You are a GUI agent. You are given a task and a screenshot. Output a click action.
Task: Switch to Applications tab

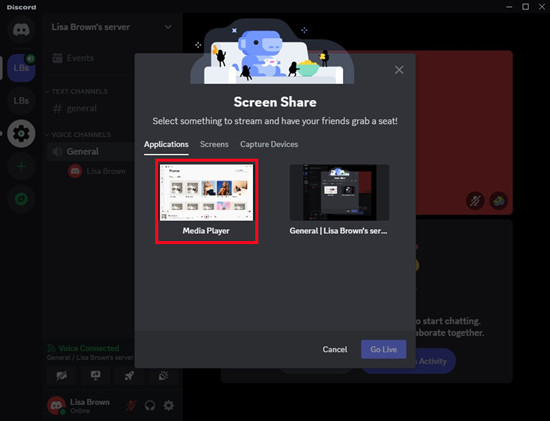[x=166, y=145]
